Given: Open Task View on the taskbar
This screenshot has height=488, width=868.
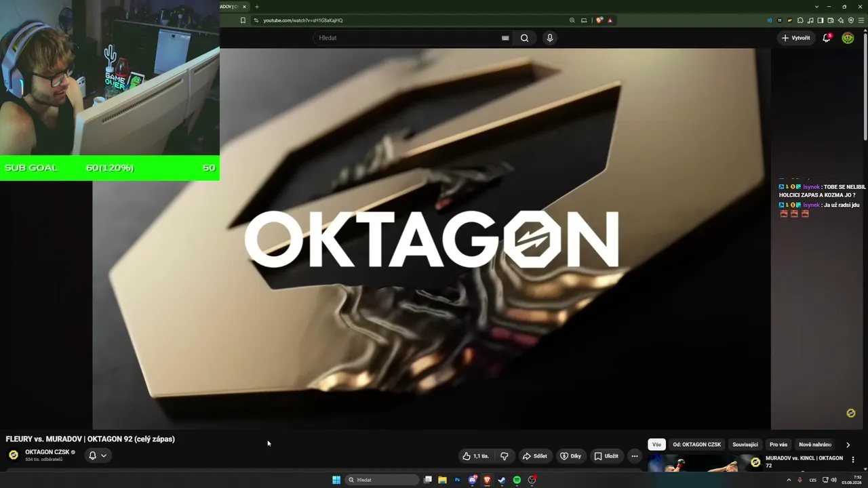Looking at the screenshot, I should click(428, 480).
